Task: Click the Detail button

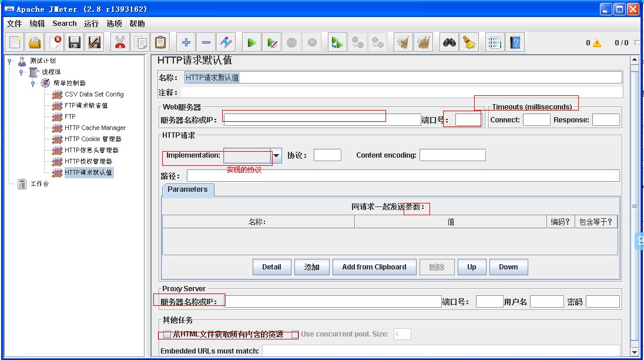Action: (272, 267)
